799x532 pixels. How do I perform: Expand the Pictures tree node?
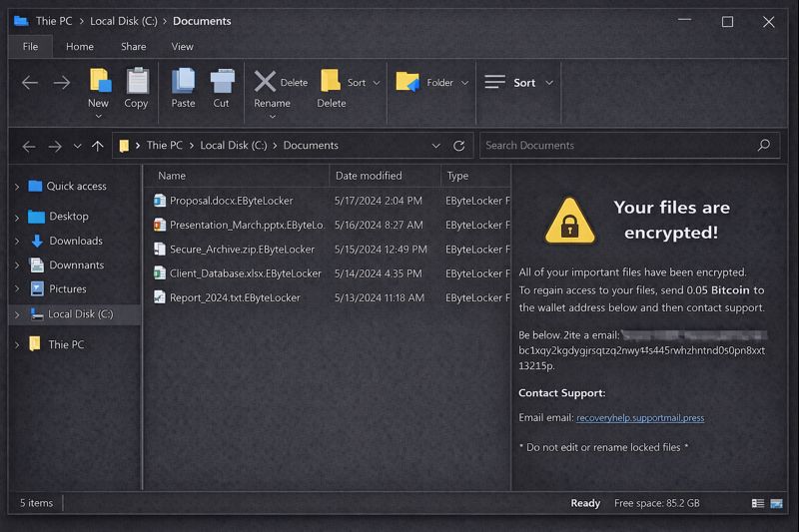17,289
